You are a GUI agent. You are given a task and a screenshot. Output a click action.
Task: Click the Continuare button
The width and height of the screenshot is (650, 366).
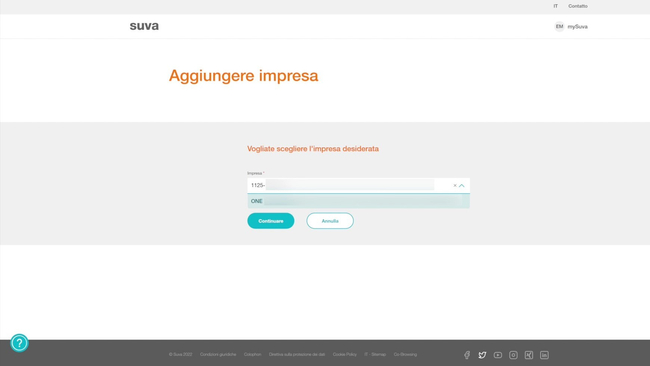(x=271, y=221)
